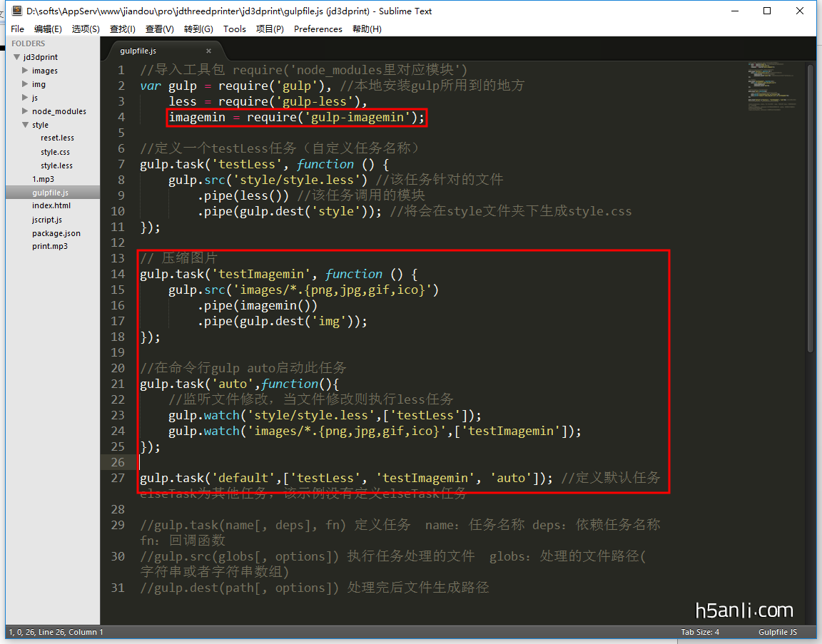Close the gulpfile.js tab
The height and width of the screenshot is (644, 822).
point(208,51)
